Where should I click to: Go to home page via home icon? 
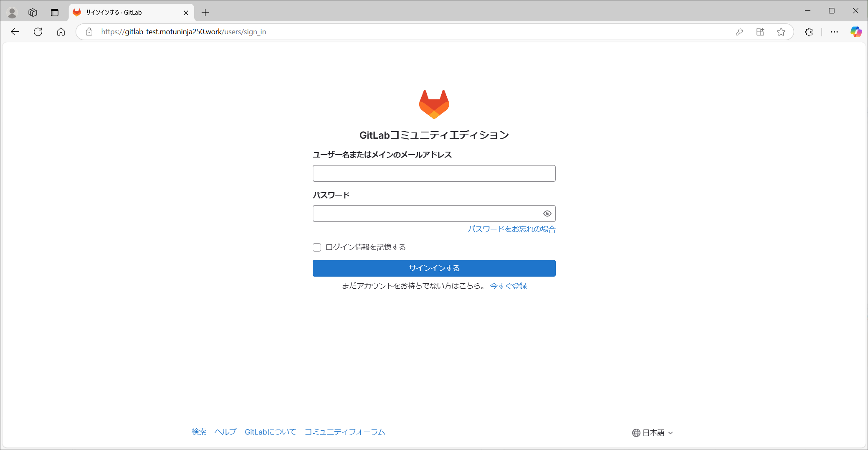point(61,31)
